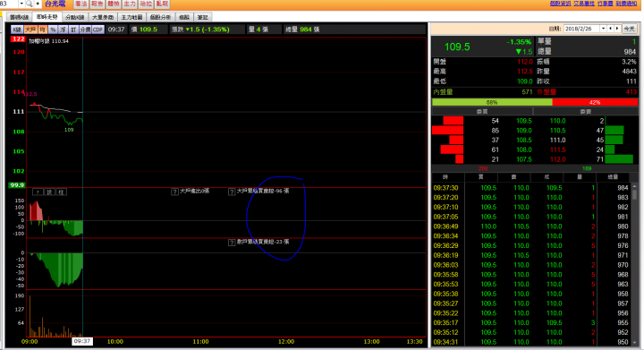Toggle the 大戶 indicator button
644x350 pixels.
pos(30,30)
